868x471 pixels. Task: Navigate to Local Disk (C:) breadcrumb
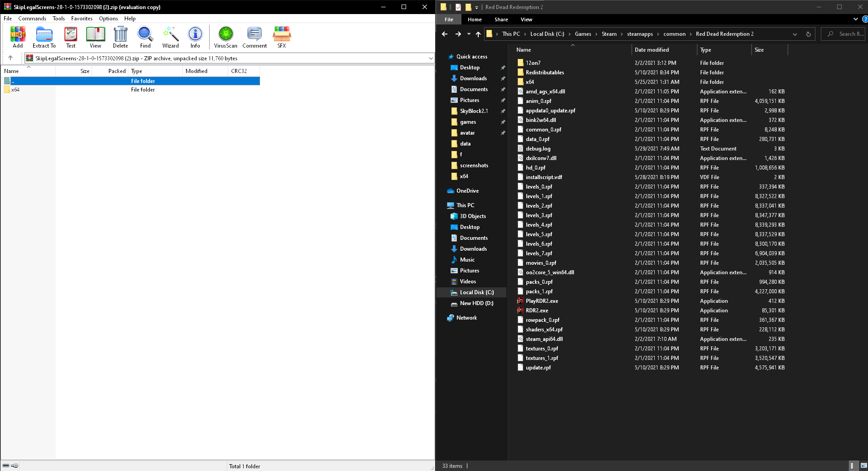pyautogui.click(x=547, y=34)
